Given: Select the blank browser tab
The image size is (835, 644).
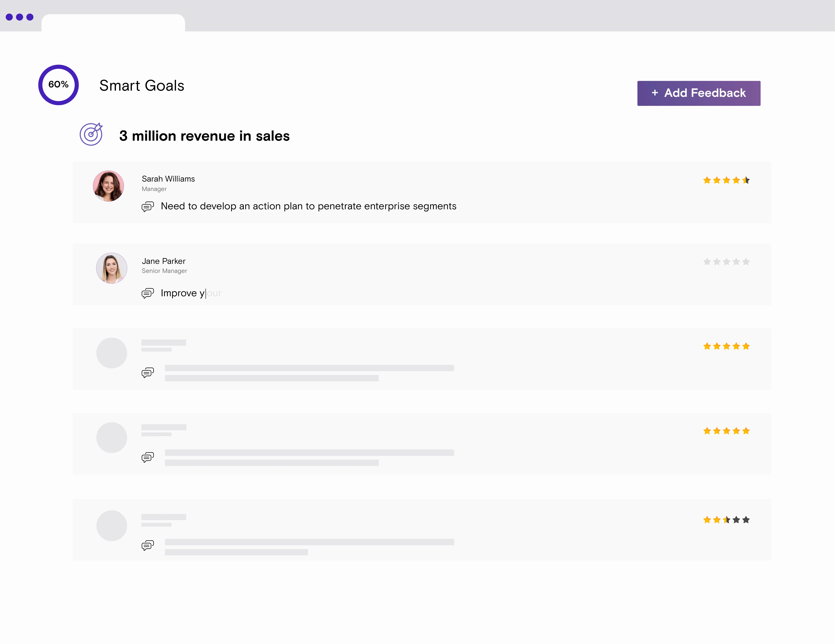Looking at the screenshot, I should point(113,23).
